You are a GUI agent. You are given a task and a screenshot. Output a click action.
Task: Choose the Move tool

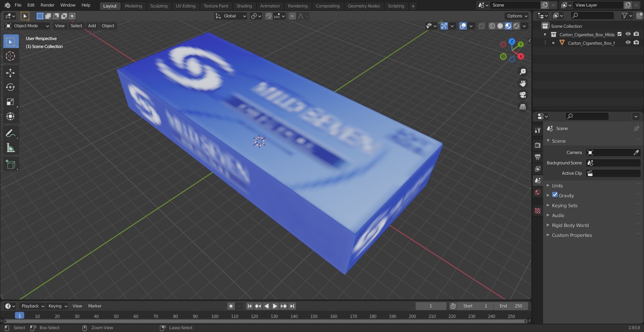pyautogui.click(x=10, y=73)
